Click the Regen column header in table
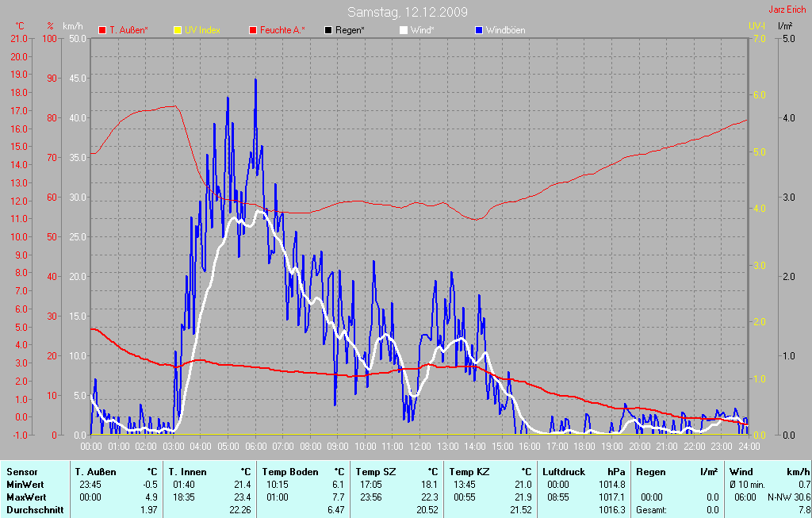The height and width of the screenshot is (518, 812). coord(650,472)
